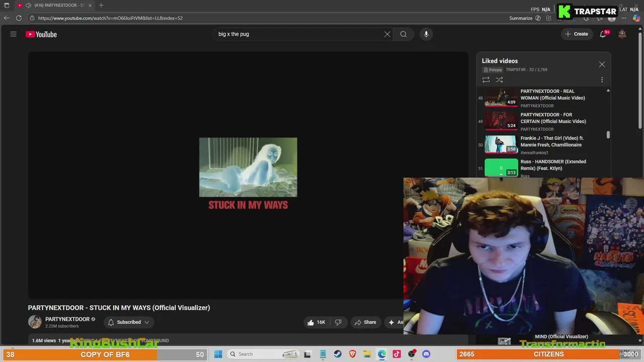644x362 pixels.
Task: Click the browser address bar URL
Action: pyautogui.click(x=110, y=18)
